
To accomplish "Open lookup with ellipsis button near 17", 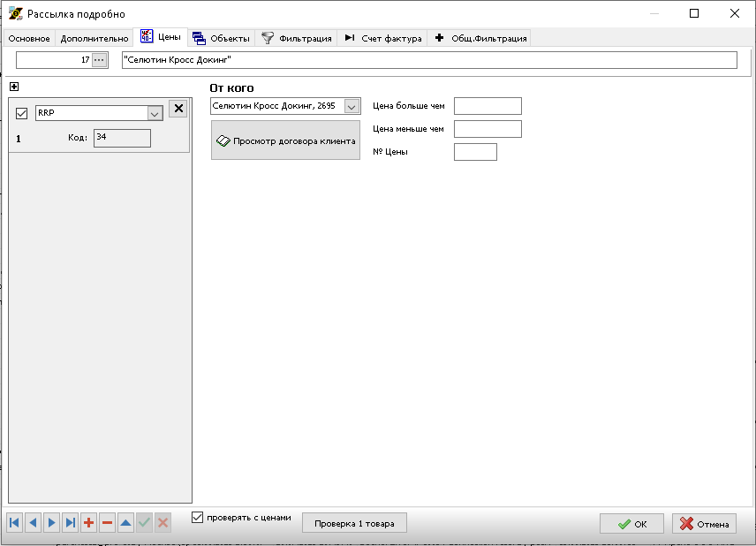I will [99, 60].
